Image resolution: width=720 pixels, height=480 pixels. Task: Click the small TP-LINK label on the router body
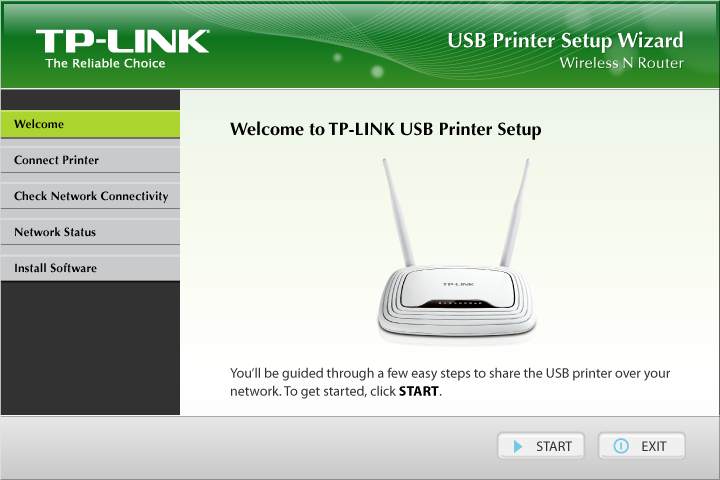point(458,284)
